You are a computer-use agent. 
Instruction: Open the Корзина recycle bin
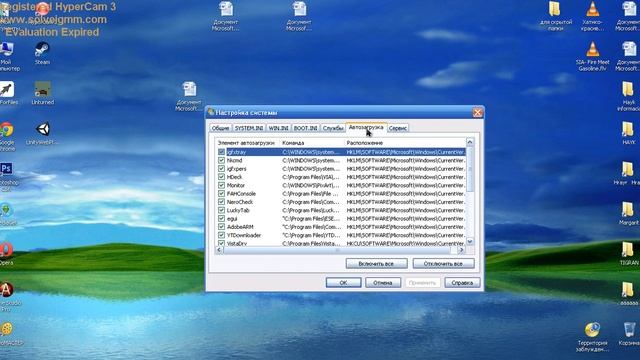629,334
